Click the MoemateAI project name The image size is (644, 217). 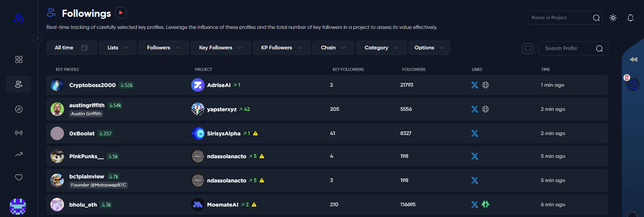(222, 205)
